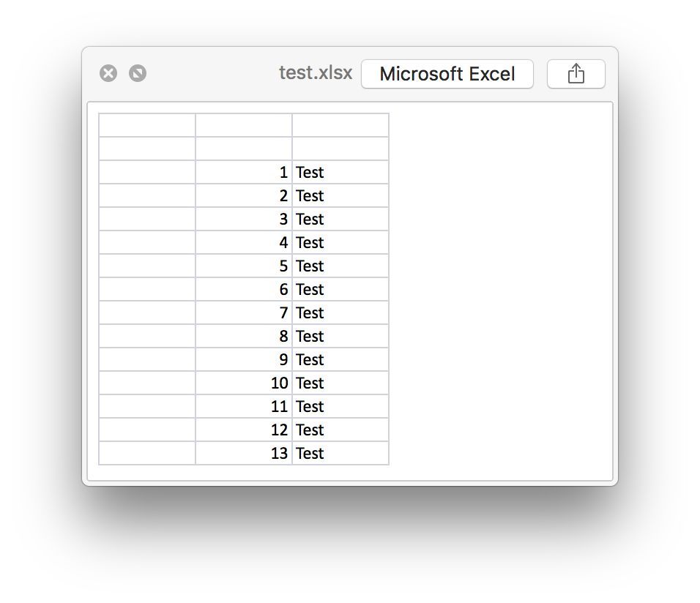
Task: Click the Share icon button
Action: pyautogui.click(x=576, y=74)
